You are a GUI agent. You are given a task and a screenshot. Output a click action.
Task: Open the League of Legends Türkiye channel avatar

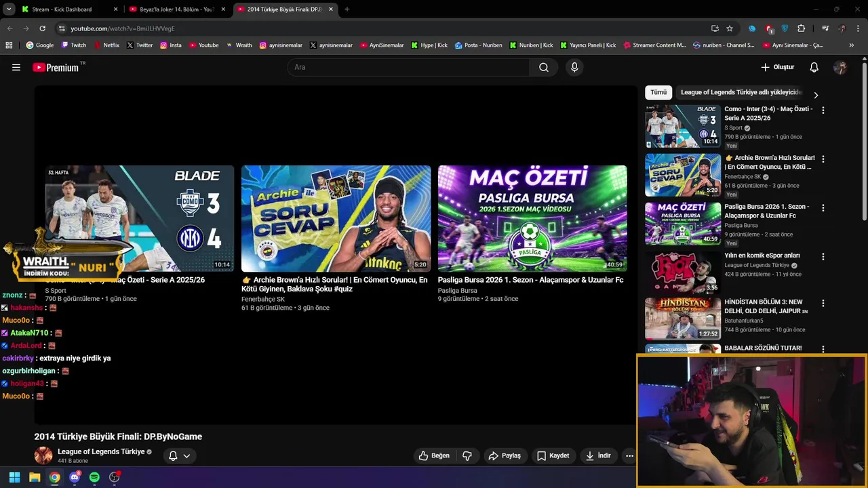(43, 455)
